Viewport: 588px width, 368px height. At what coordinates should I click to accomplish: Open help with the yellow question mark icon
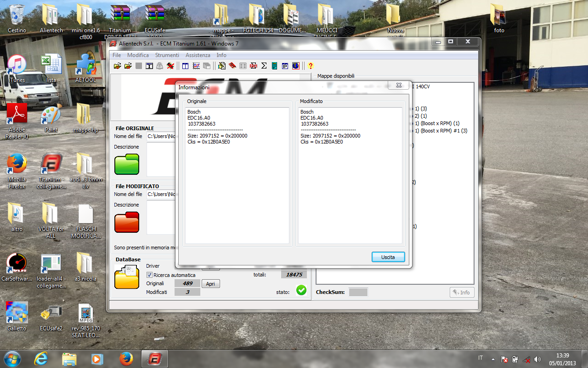(x=311, y=66)
